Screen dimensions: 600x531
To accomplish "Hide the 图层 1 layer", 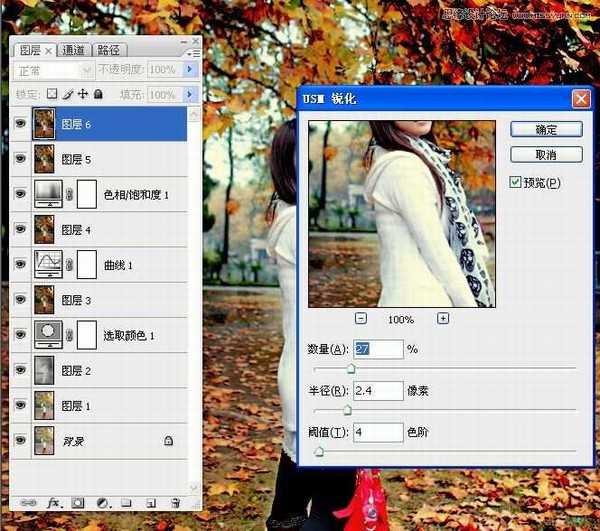I will coord(20,405).
